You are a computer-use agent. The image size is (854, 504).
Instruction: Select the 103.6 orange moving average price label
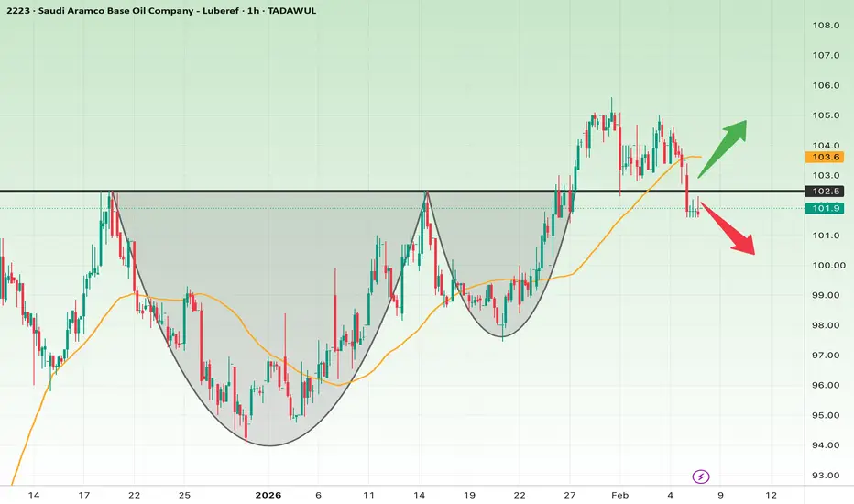pyautogui.click(x=825, y=157)
